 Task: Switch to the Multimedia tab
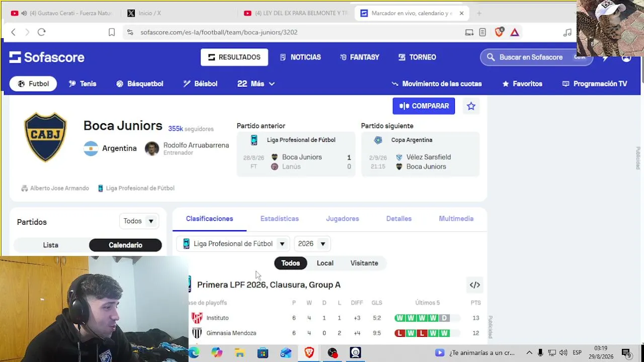(456, 219)
